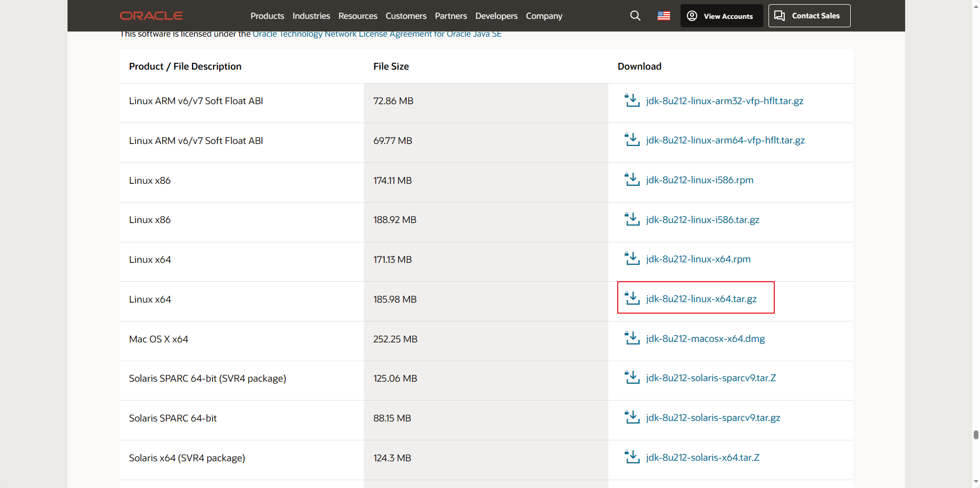
Task: Click the View Accounts button
Action: [x=721, y=16]
